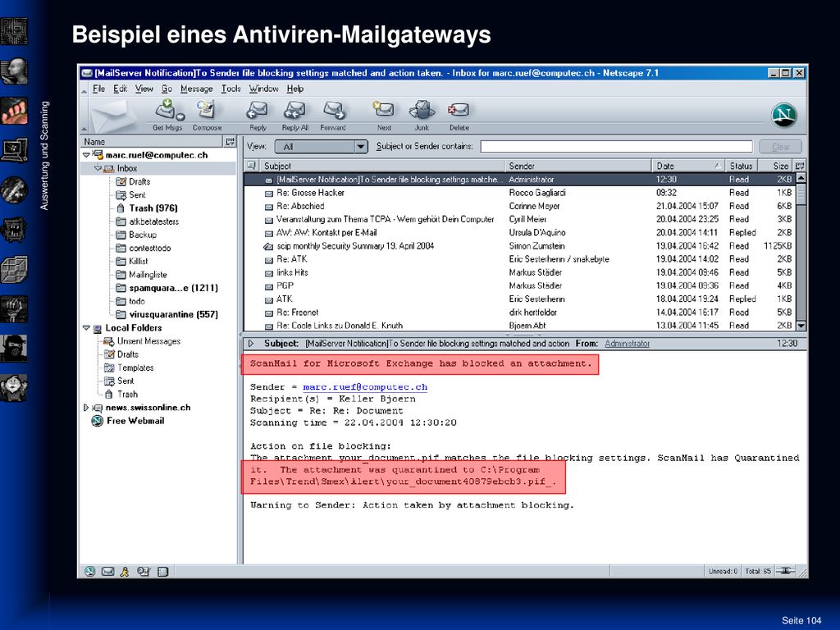This screenshot has height=630, width=840.
Task: Click the Netscape N throbber logo
Action: (783, 115)
